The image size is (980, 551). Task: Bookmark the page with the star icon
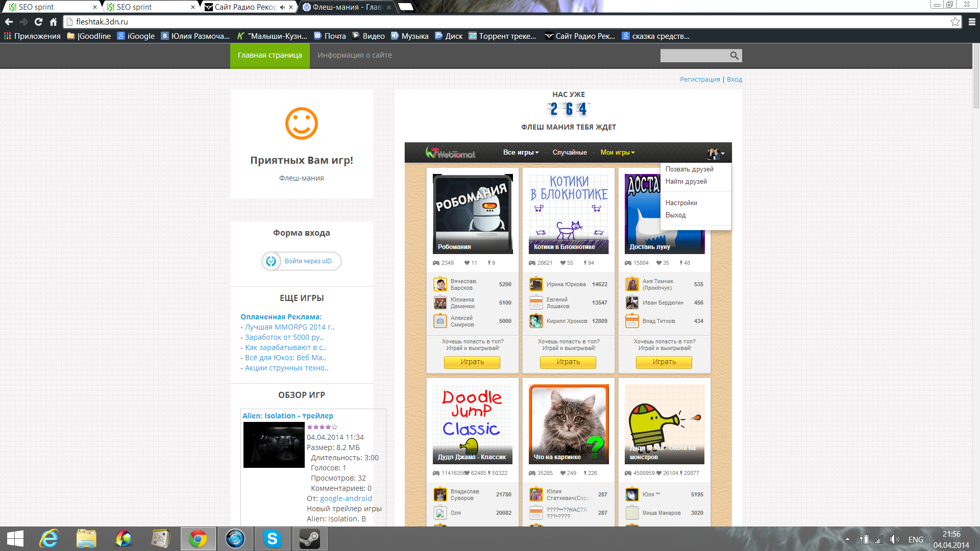tap(955, 21)
